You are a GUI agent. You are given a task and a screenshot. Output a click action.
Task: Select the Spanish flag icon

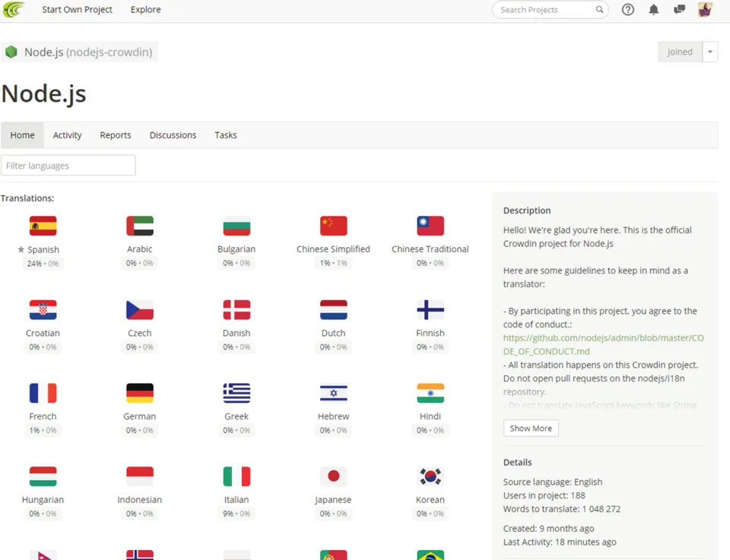point(43,226)
